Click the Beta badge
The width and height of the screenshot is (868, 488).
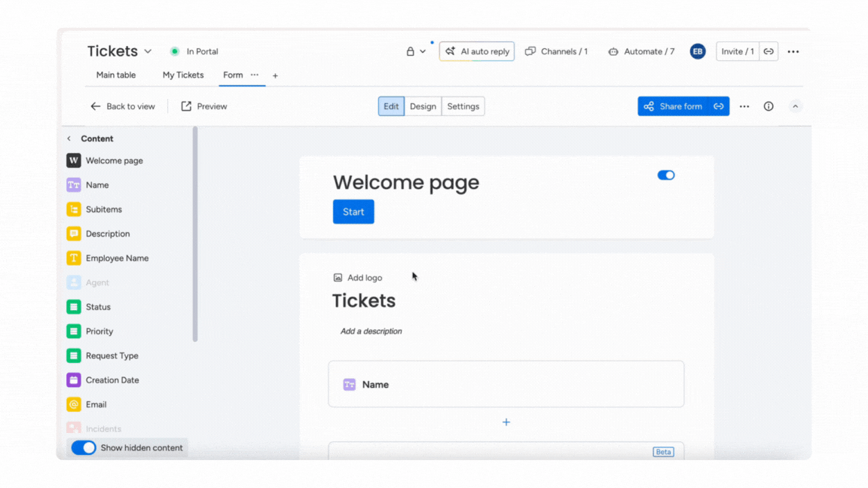tap(663, 452)
